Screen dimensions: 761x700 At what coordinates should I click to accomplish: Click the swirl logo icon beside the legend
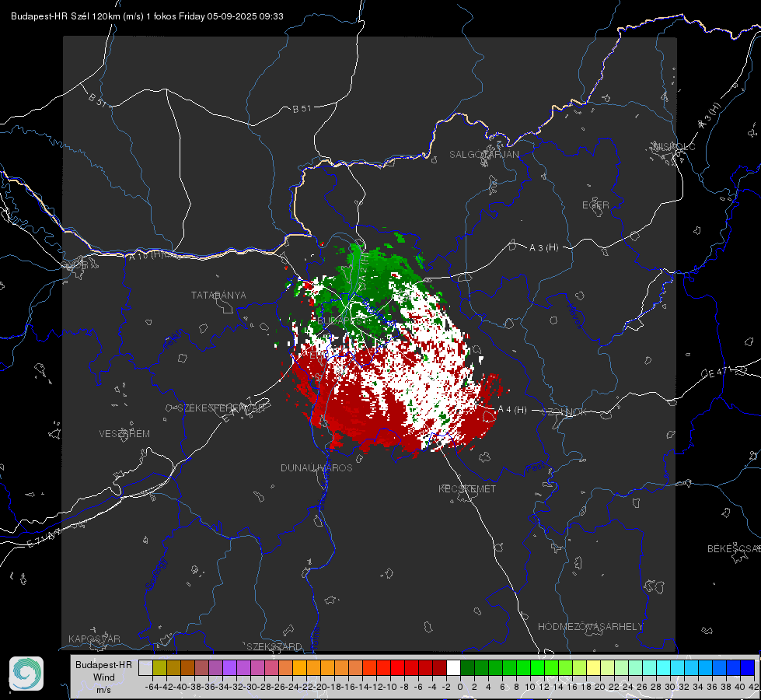pos(26,674)
